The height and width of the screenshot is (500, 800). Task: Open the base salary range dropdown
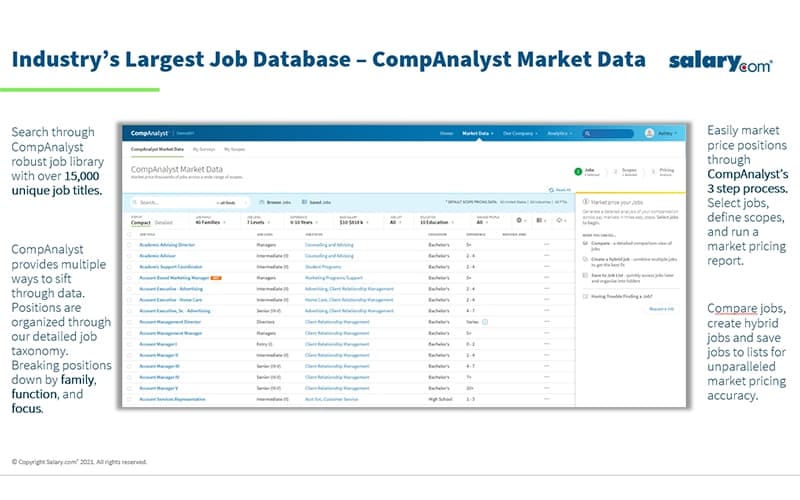coord(354,222)
